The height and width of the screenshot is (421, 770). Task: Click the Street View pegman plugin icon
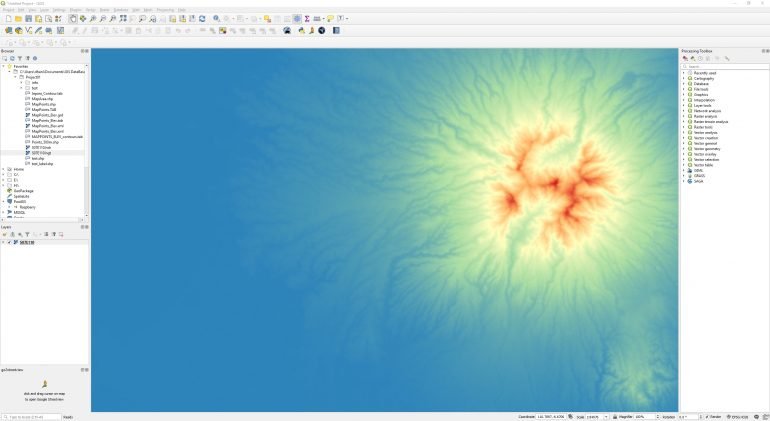tap(311, 30)
